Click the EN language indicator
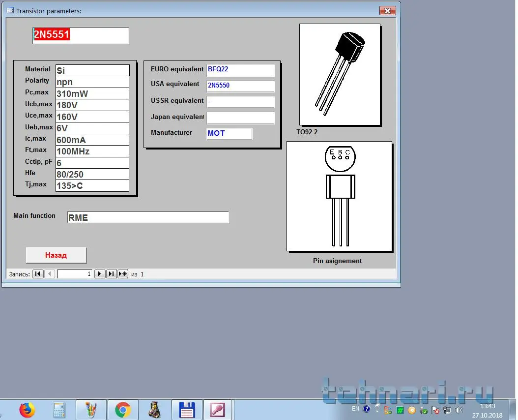 pos(355,409)
